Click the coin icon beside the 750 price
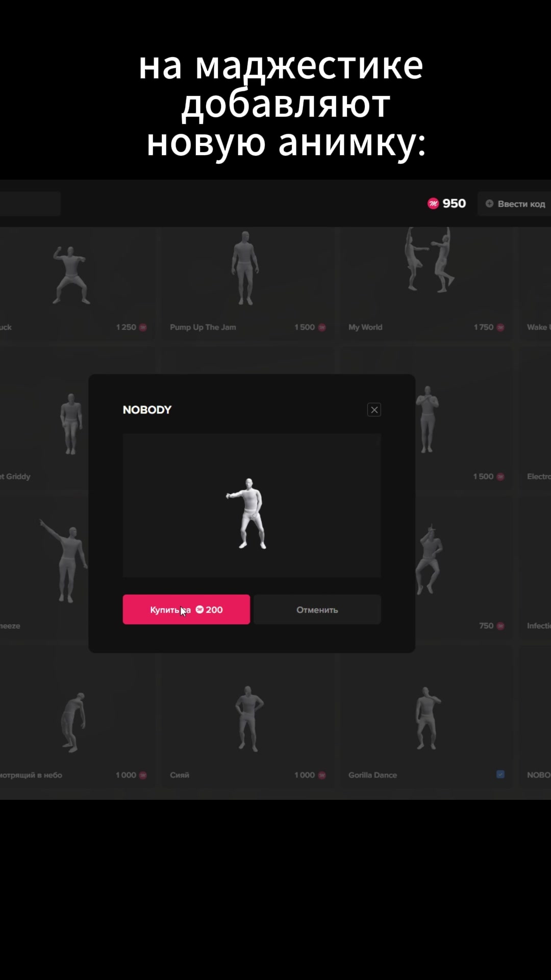Image resolution: width=551 pixels, height=980 pixels. 500,626
